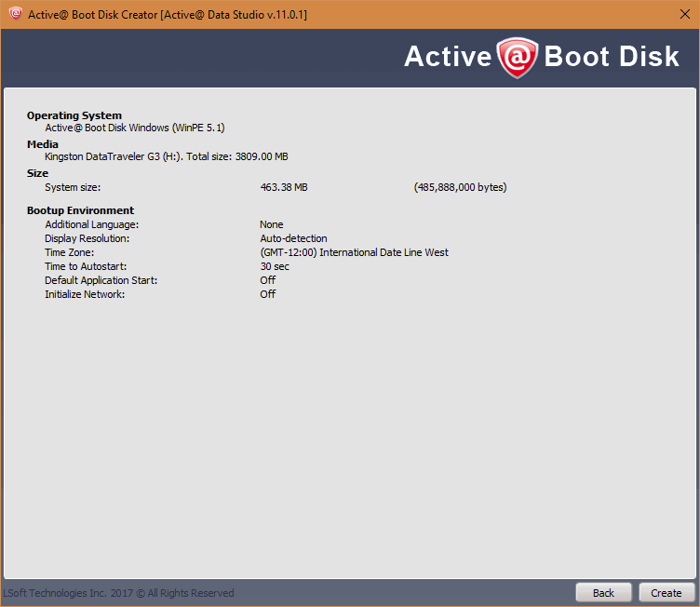Select the Off value for Initialize Network
The height and width of the screenshot is (607, 700).
click(268, 294)
